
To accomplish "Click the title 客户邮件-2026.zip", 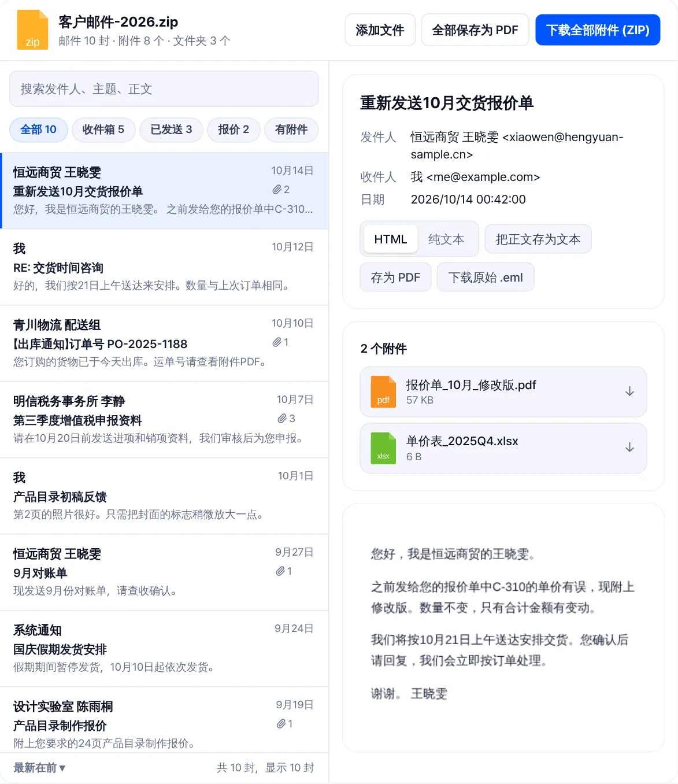I will (118, 22).
